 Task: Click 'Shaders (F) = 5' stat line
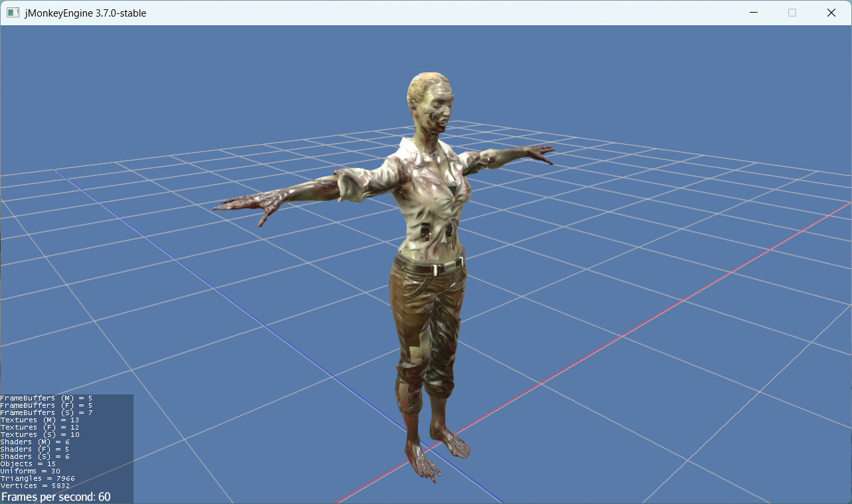[35, 450]
